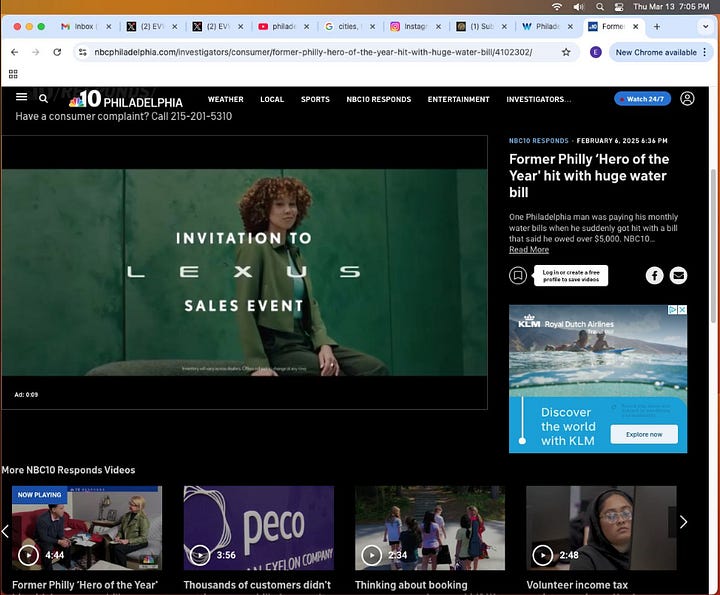Click Explore now on KLM ad
The width and height of the screenshot is (720, 595).
[x=644, y=434]
